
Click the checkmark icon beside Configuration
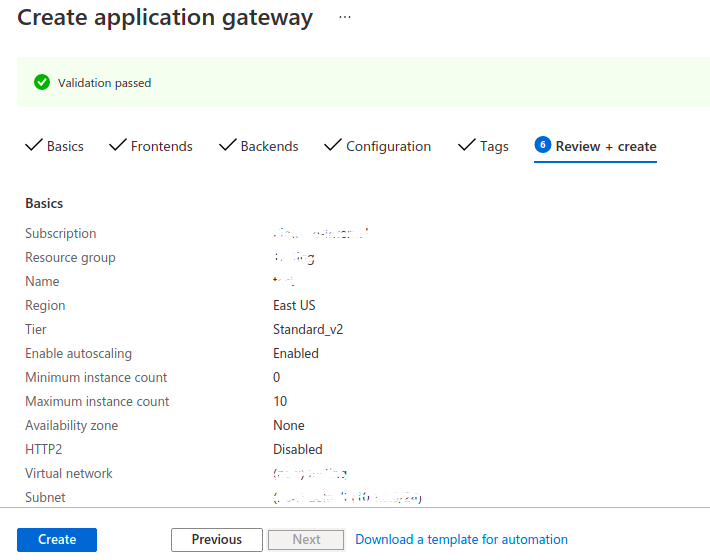[333, 145]
